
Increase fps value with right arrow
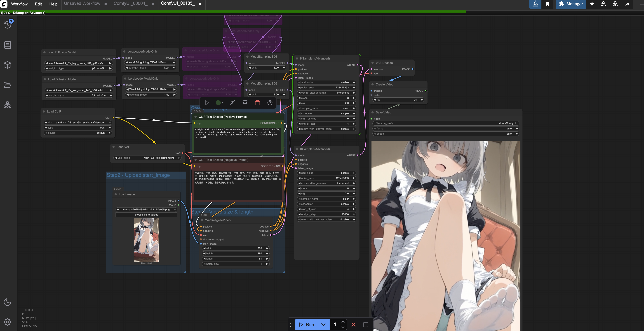point(422,100)
